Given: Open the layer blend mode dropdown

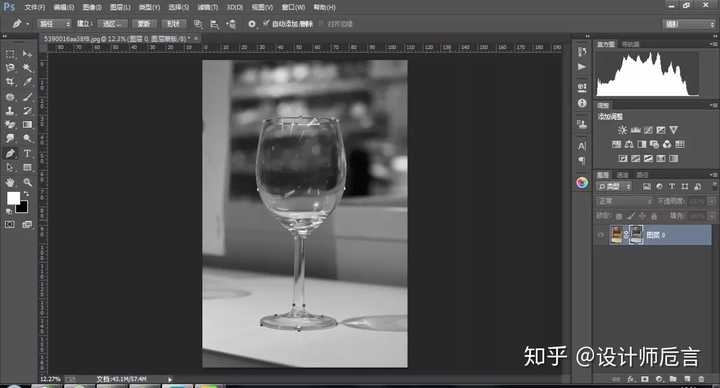Looking at the screenshot, I should coord(625,201).
